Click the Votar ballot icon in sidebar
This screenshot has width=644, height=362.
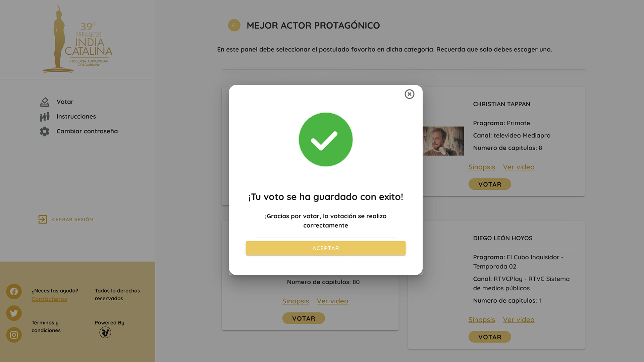(45, 102)
